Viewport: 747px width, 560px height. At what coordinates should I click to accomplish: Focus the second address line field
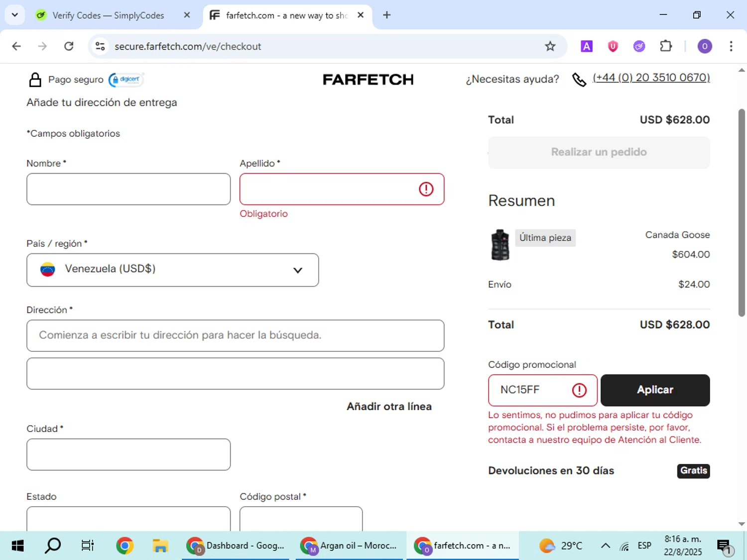tap(235, 373)
